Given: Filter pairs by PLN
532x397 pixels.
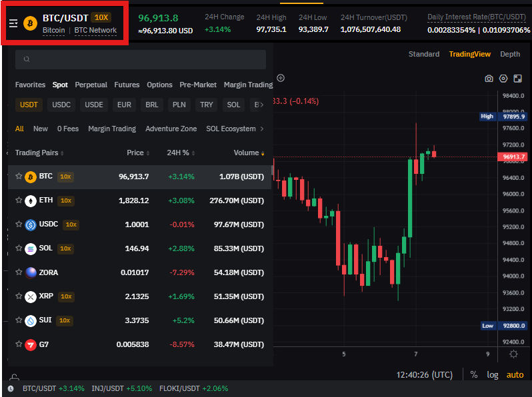Looking at the screenshot, I should pyautogui.click(x=179, y=105).
